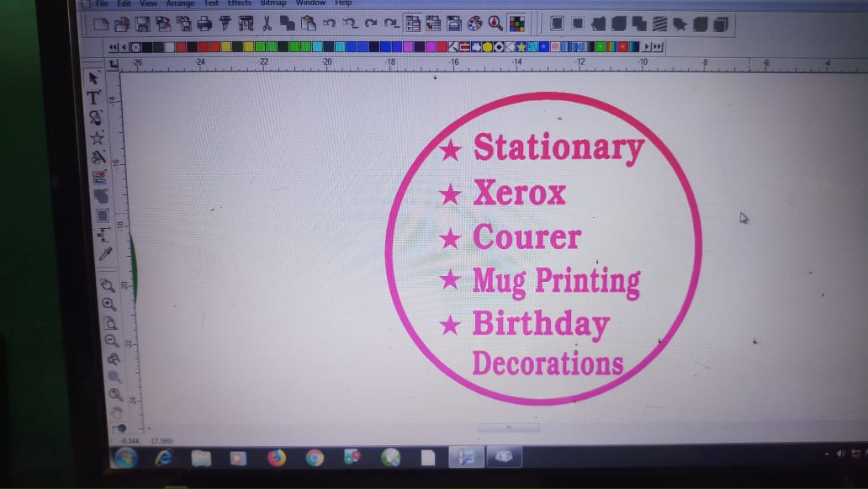Screen dimensions: 868x489
Task: Select the Eyedropper tool
Action: [104, 254]
